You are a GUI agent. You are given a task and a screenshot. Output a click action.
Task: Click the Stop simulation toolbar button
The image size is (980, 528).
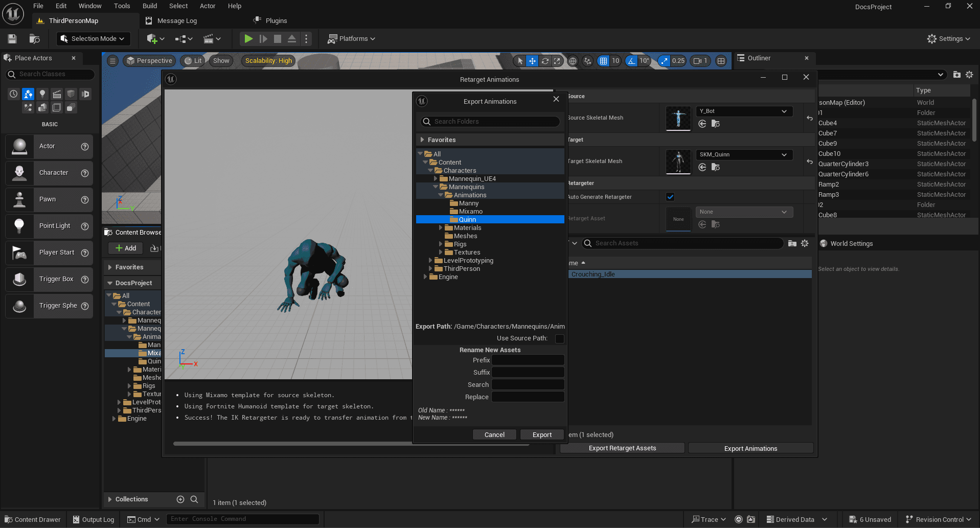(278, 39)
